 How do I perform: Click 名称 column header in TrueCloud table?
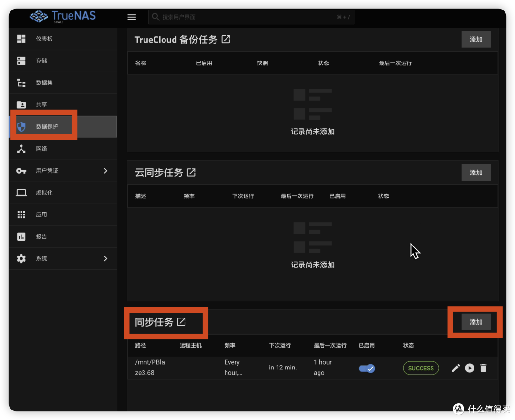click(x=141, y=63)
